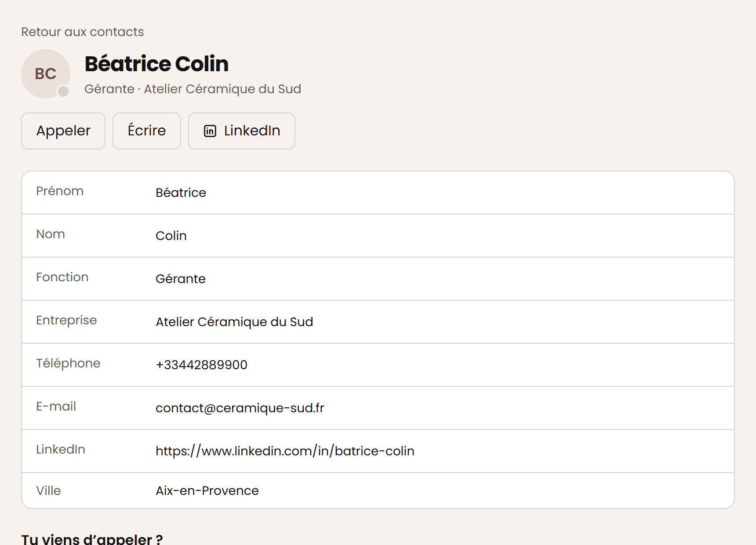Viewport: 756px width, 545px height.
Task: Click the Tu viens d'appeler ? heading
Action: coord(92,539)
